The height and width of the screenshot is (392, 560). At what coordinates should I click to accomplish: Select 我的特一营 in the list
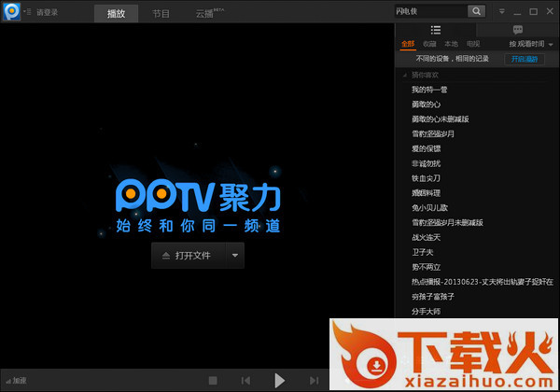coord(429,90)
